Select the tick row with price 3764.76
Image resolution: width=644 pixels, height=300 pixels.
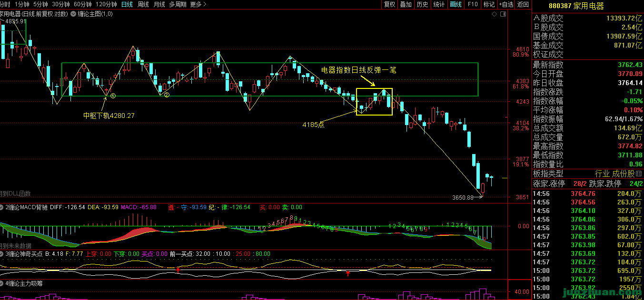coord(588,194)
